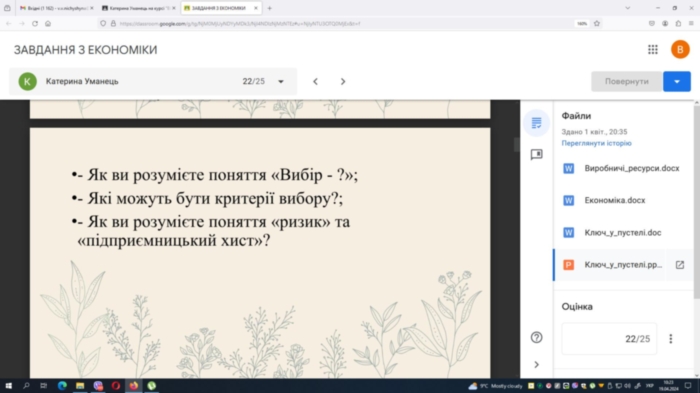Click the weather Mostly cloudy widget
The image size is (700, 393).
coord(496,386)
